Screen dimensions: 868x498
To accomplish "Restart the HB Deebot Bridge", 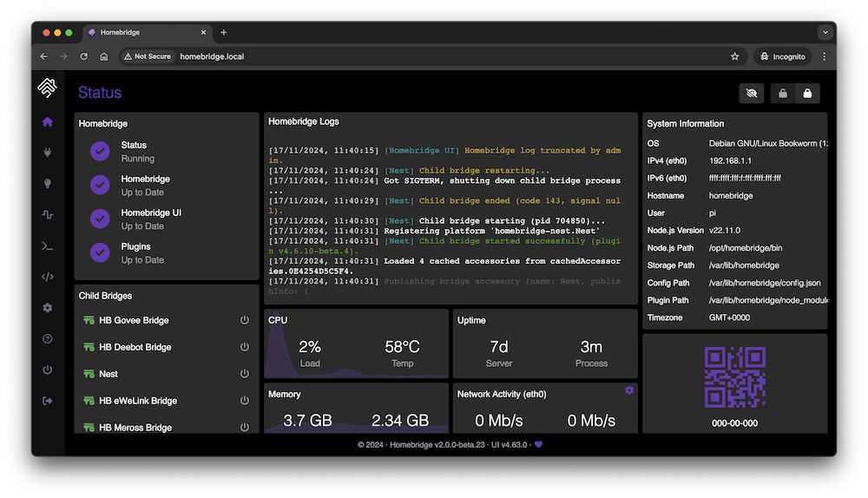I will click(x=244, y=347).
